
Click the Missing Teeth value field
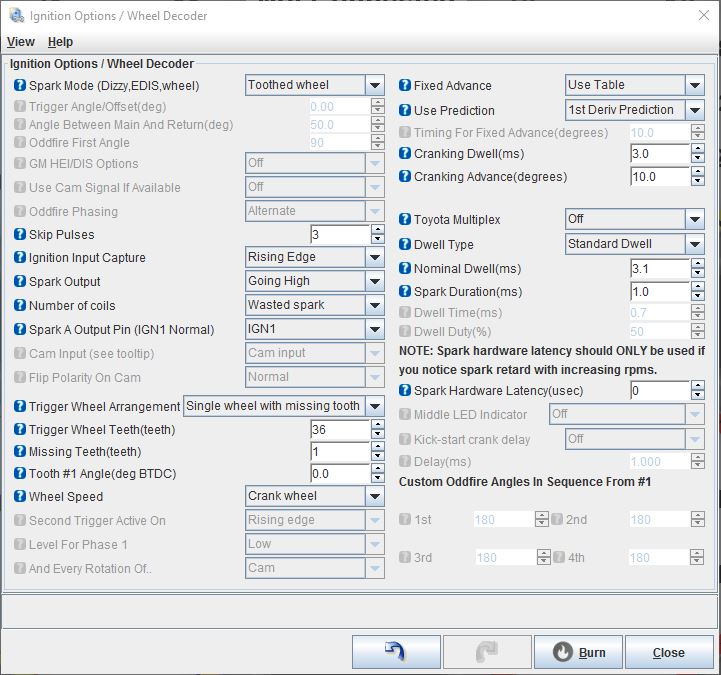tap(340, 452)
